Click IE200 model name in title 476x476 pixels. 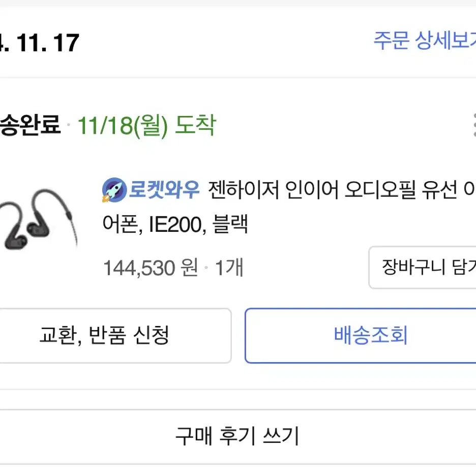pyautogui.click(x=175, y=225)
